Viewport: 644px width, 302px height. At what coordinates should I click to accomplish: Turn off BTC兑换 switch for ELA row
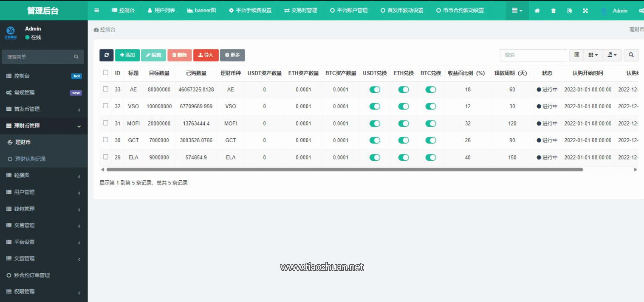click(431, 157)
